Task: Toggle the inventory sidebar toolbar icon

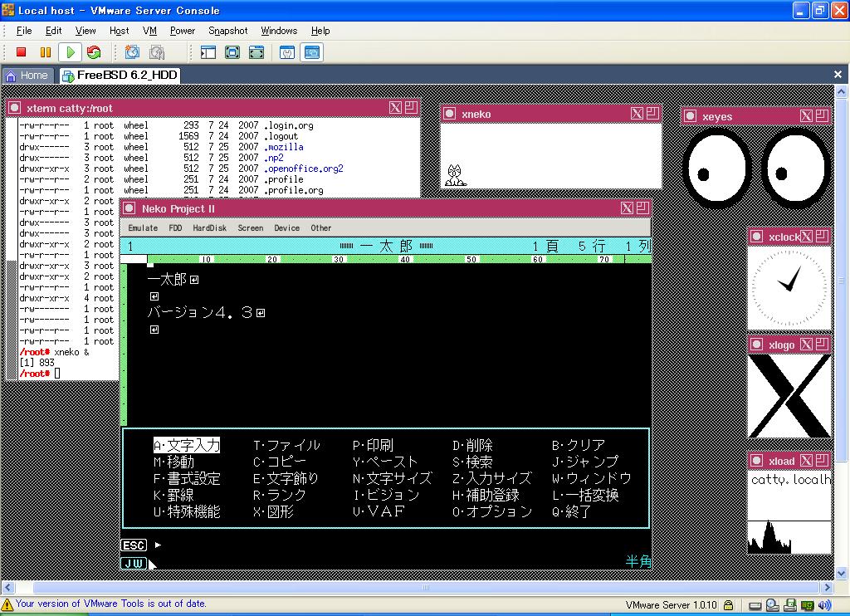Action: (x=208, y=52)
